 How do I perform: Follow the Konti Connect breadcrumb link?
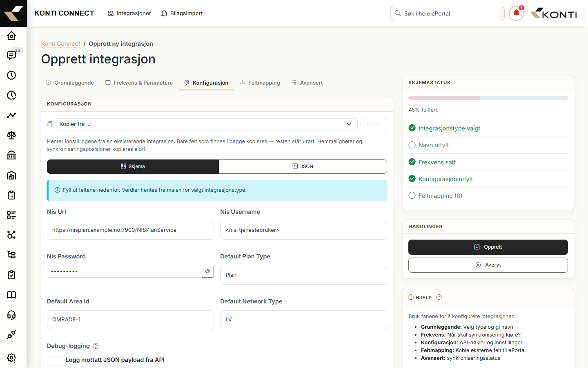[60, 44]
